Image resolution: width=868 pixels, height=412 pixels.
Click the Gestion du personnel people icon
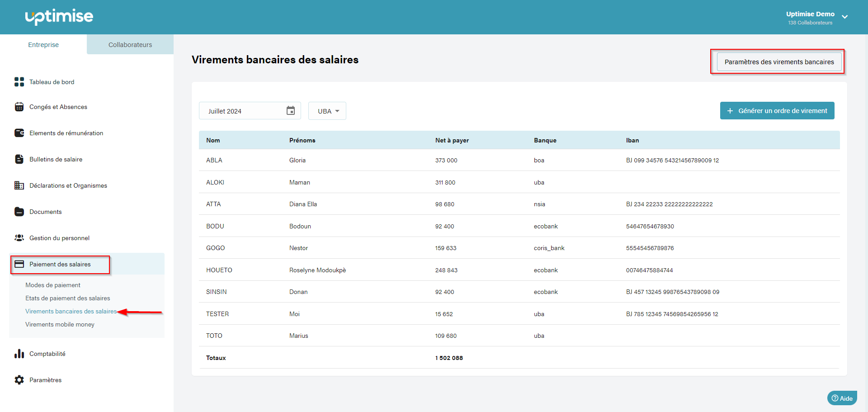[x=19, y=238]
